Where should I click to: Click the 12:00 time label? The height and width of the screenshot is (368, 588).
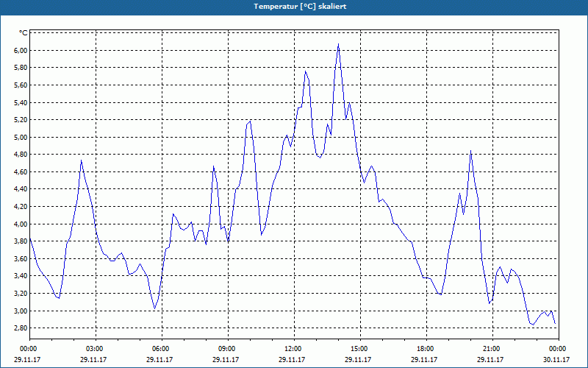[x=294, y=349]
